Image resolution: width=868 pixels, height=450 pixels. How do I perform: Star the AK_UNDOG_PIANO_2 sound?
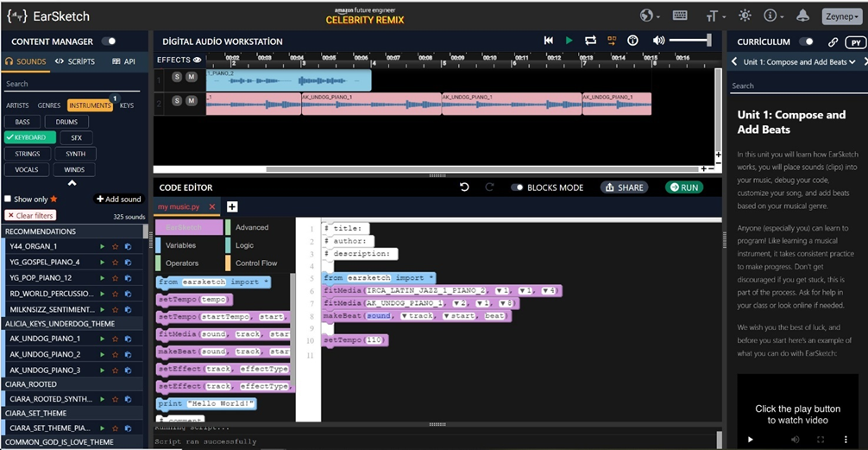coord(115,354)
